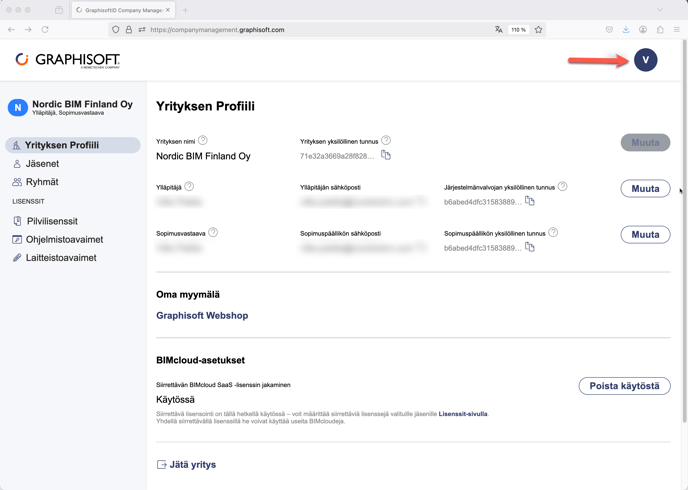Open the browser hamburger menu
The image size is (688, 490).
tap(677, 29)
